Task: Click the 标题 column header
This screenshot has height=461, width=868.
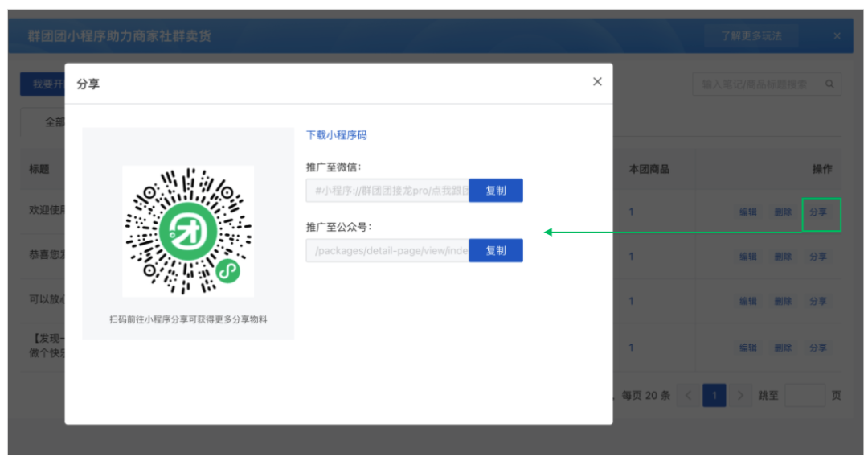Action: tap(39, 169)
